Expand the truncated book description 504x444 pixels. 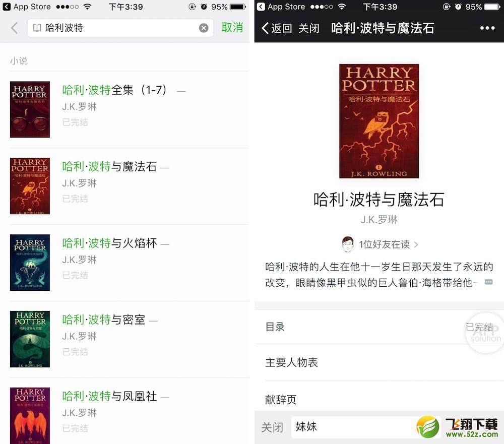coord(488,282)
